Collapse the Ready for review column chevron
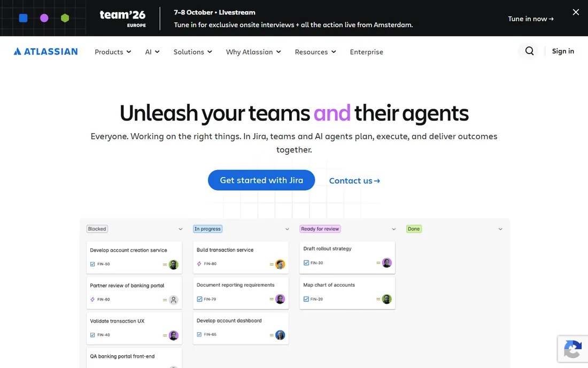This screenshot has width=588, height=368. click(x=394, y=229)
